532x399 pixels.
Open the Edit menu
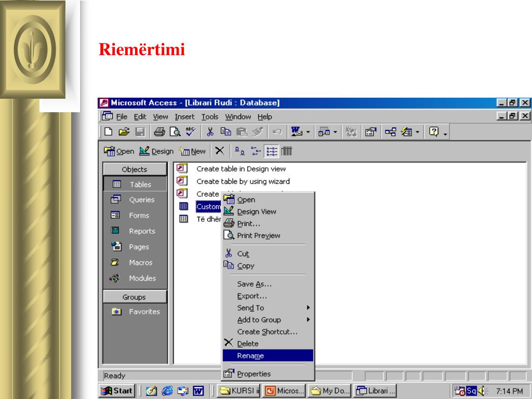click(x=140, y=117)
